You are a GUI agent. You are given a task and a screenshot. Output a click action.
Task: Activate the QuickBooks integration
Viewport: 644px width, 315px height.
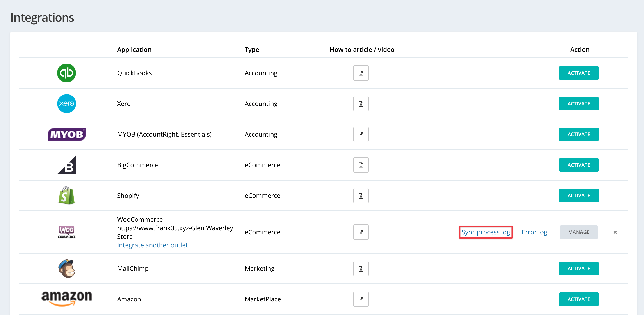(x=578, y=73)
